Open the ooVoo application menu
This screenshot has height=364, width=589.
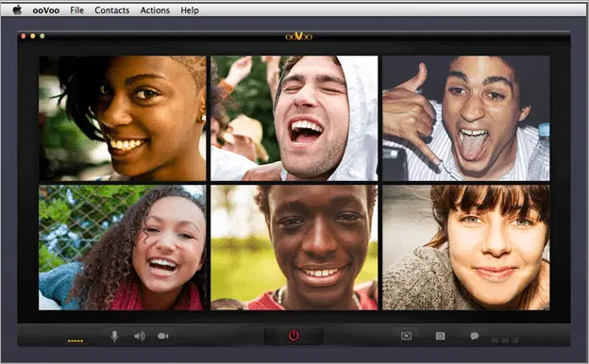coord(46,10)
